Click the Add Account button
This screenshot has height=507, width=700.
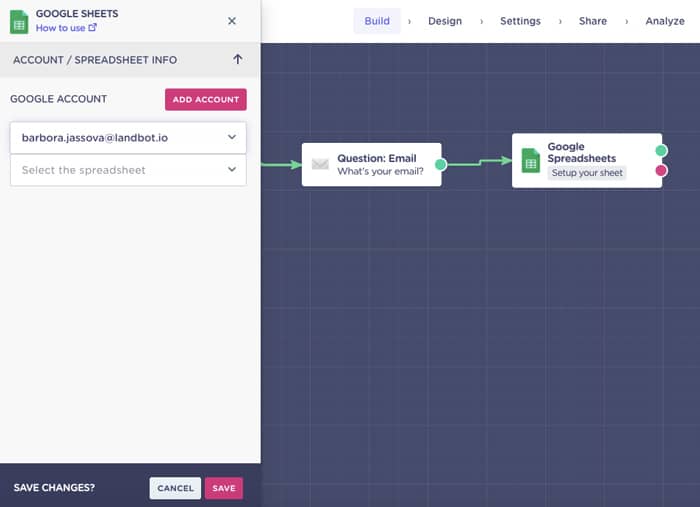[x=205, y=100]
